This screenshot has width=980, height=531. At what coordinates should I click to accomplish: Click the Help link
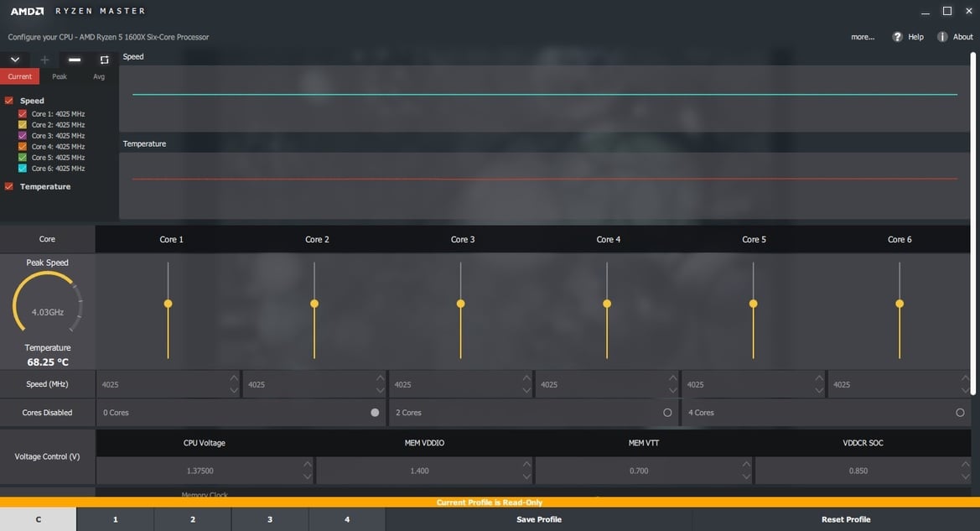tap(915, 37)
